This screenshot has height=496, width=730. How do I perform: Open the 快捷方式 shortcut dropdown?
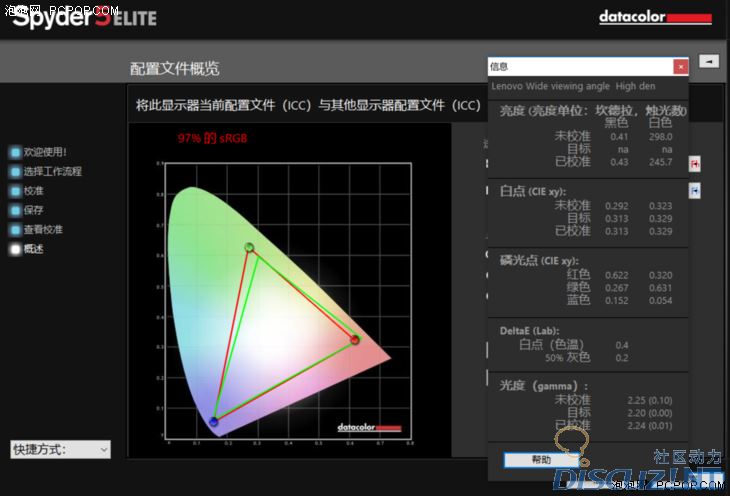61,449
